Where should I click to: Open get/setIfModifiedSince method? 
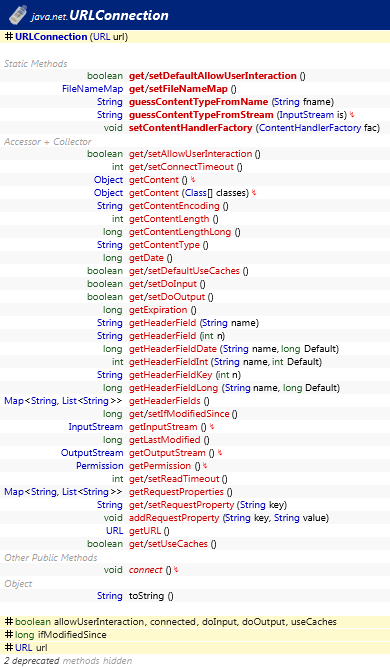click(x=179, y=413)
